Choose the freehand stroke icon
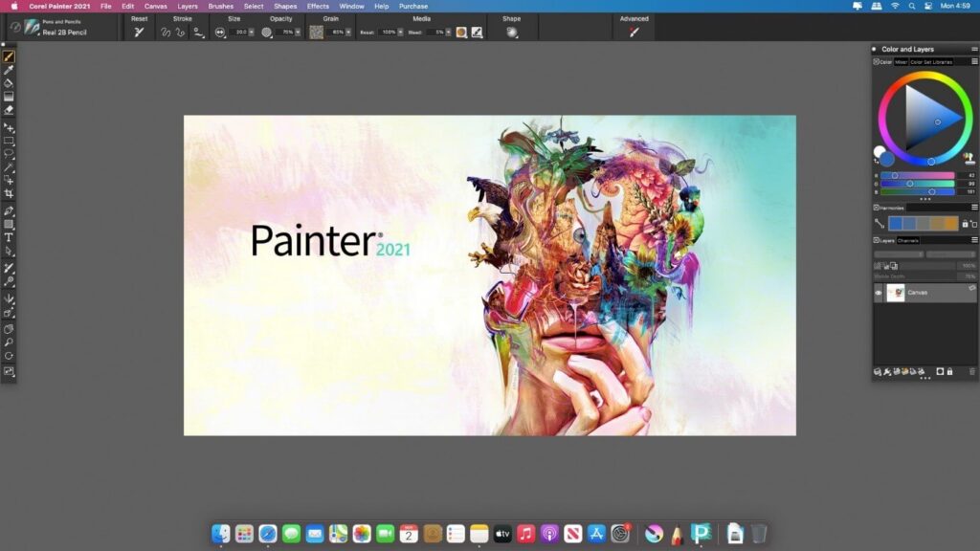Image resolution: width=980 pixels, height=551 pixels. tap(166, 33)
